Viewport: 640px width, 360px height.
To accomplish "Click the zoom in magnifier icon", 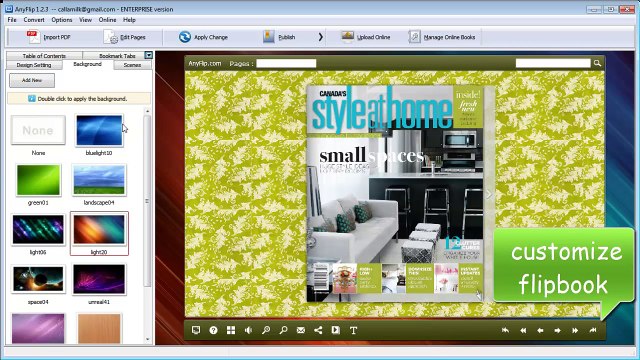I will 266,330.
